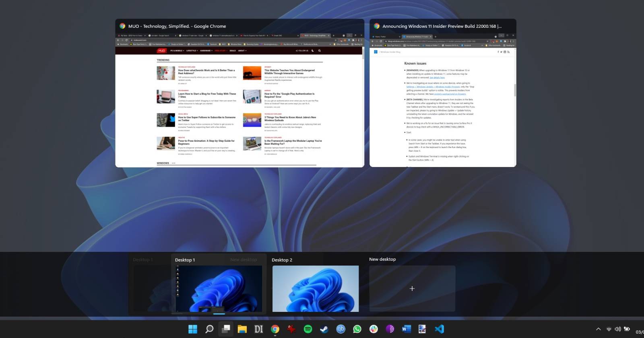Click the taskbar Search magnifier icon
Viewport: 644px width, 338px height.
(209, 329)
